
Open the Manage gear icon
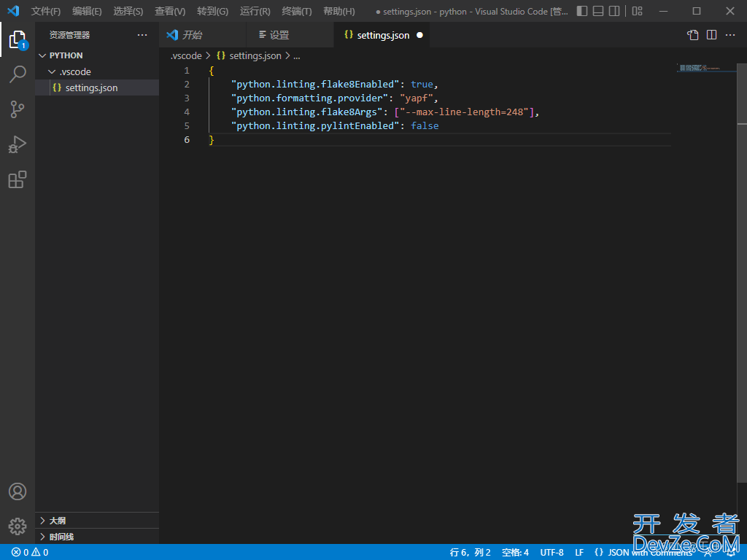point(18,526)
